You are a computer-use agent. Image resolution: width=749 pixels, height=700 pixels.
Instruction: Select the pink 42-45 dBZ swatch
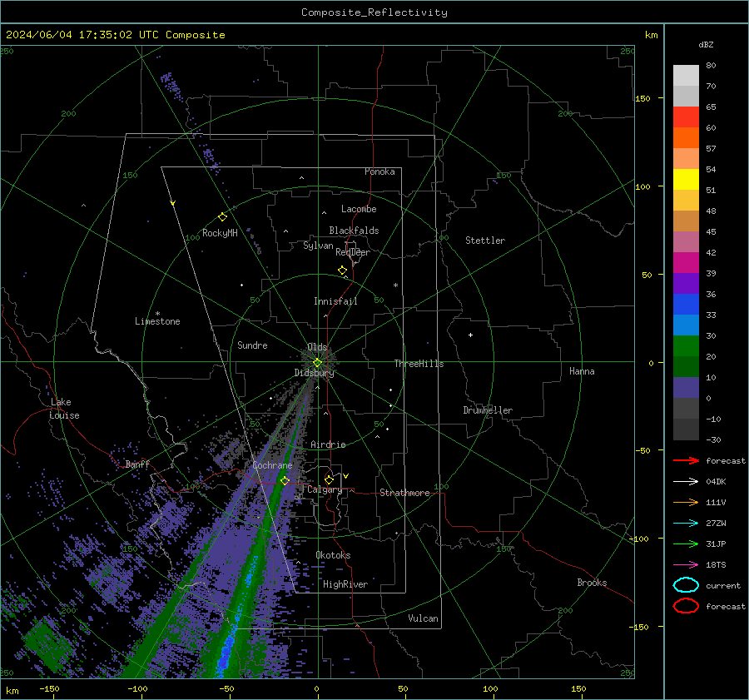[686, 241]
